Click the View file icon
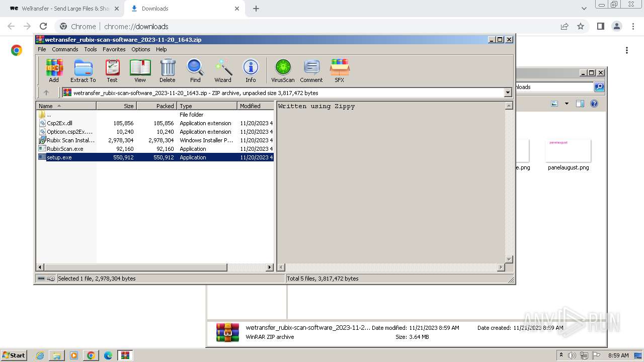This screenshot has width=644, height=362. pos(140,70)
